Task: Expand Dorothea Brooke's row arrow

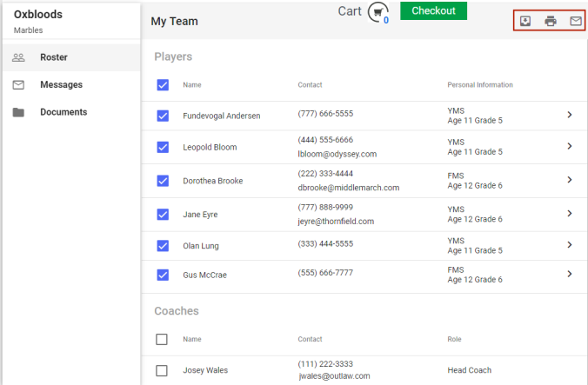Action: coord(570,180)
